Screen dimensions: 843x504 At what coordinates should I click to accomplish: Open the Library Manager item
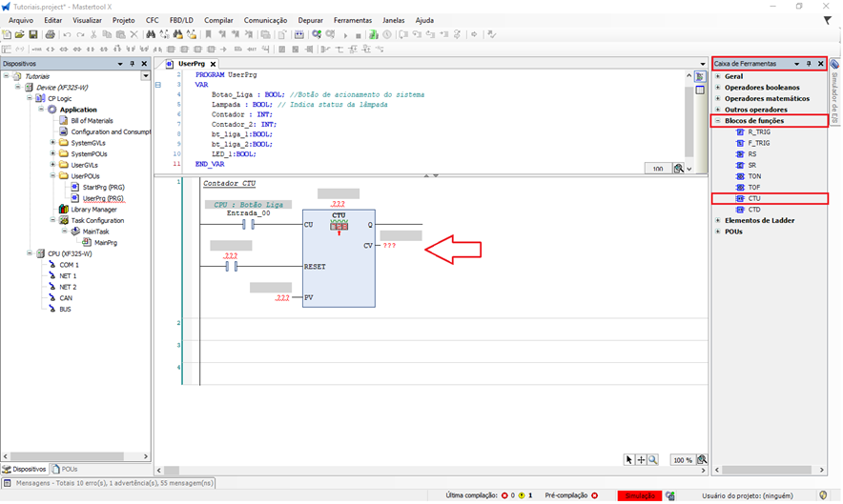[93, 210]
